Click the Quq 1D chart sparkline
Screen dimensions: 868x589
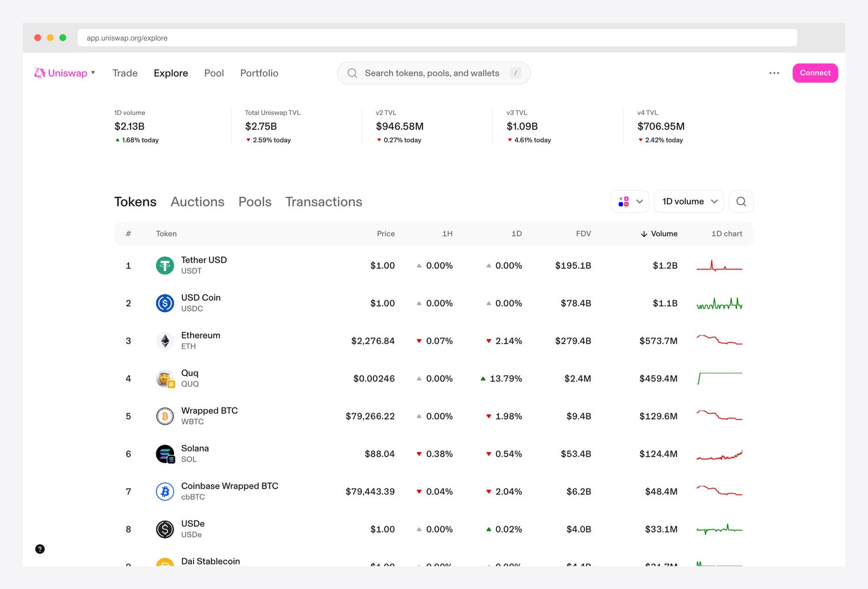pos(720,378)
